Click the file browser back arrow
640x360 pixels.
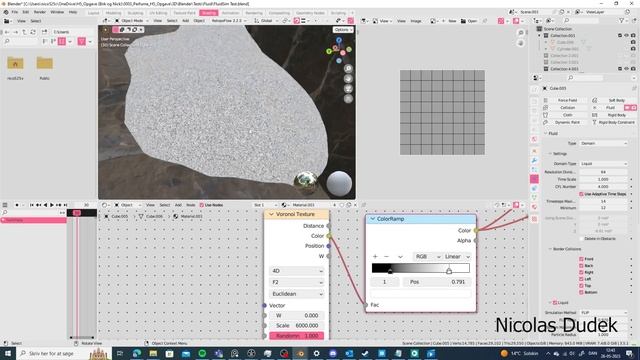7,32
